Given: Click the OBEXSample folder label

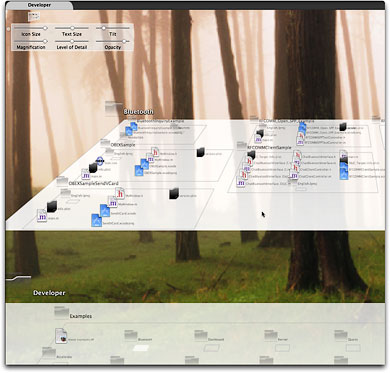Looking at the screenshot, I should (x=123, y=145).
